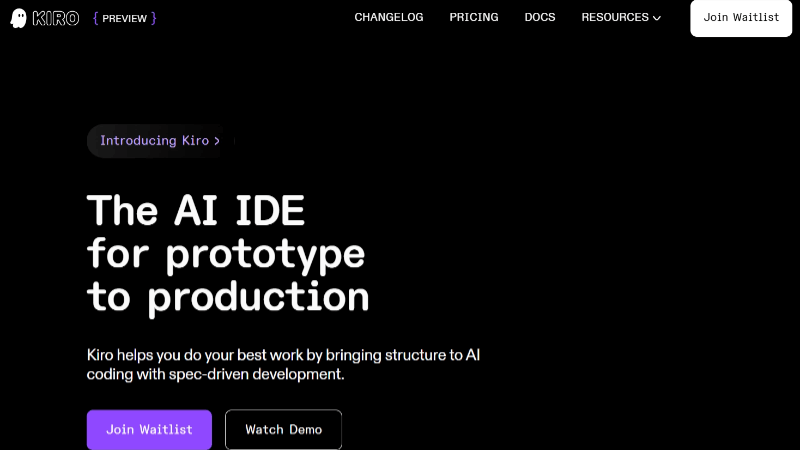The height and width of the screenshot is (450, 800).
Task: Go to the PRICING page
Action: click(x=473, y=17)
